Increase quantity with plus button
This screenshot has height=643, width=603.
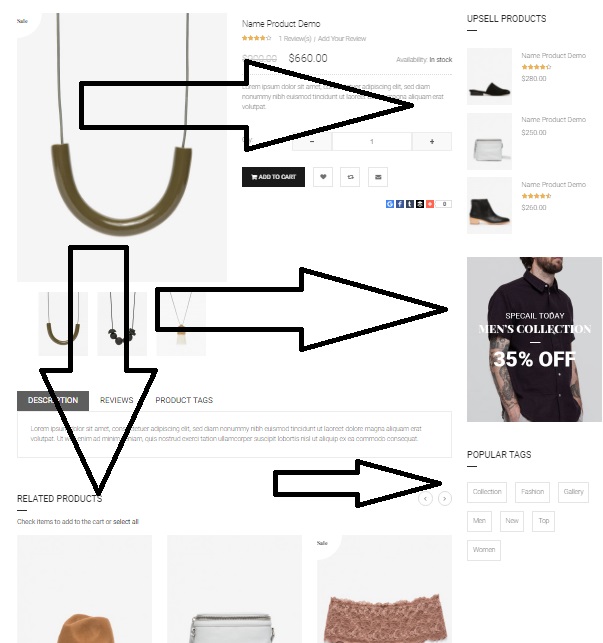pos(432,141)
